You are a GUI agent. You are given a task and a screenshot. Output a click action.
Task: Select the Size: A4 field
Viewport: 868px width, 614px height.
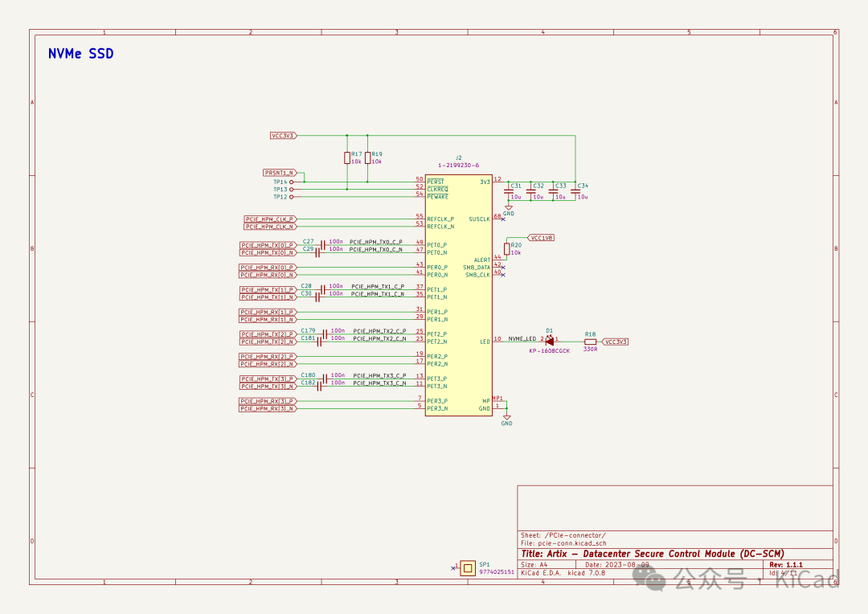click(534, 565)
